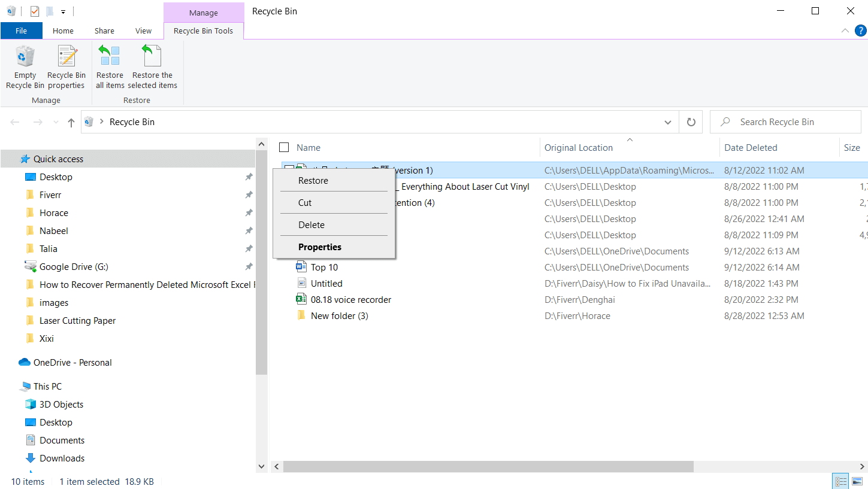The image size is (868, 489).
Task: Click the Empty Recycle Bin ribbon icon
Action: tap(25, 68)
